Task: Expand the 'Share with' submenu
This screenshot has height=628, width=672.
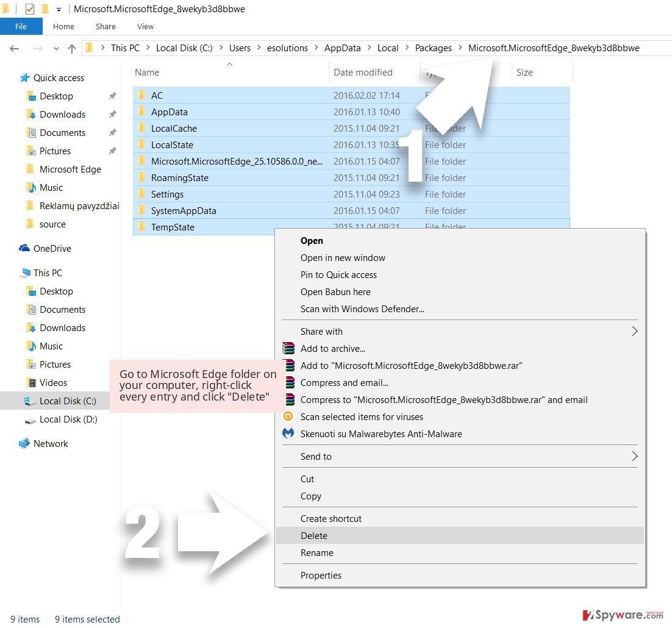Action: (460, 332)
